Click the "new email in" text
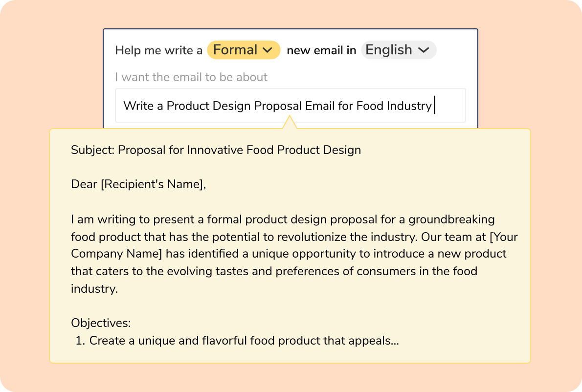Image resolution: width=582 pixels, height=392 pixels. pos(321,50)
